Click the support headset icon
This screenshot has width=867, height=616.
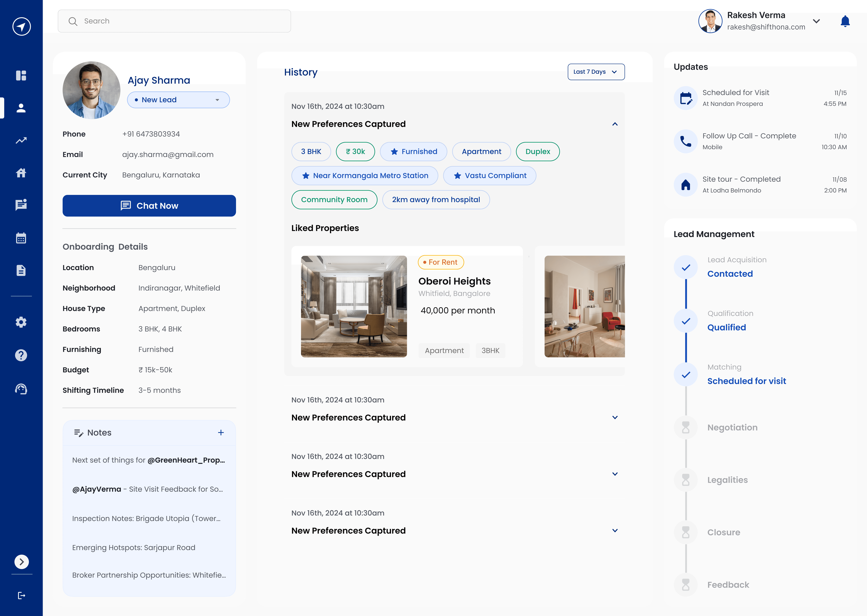(x=21, y=389)
